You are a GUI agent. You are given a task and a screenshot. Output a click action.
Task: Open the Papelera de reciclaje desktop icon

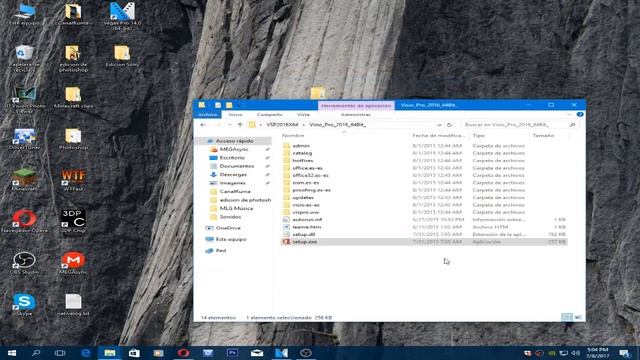[24, 58]
